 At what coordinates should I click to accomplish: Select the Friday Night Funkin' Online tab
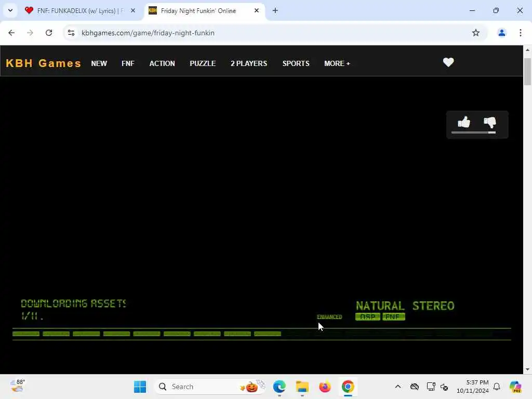205,11
